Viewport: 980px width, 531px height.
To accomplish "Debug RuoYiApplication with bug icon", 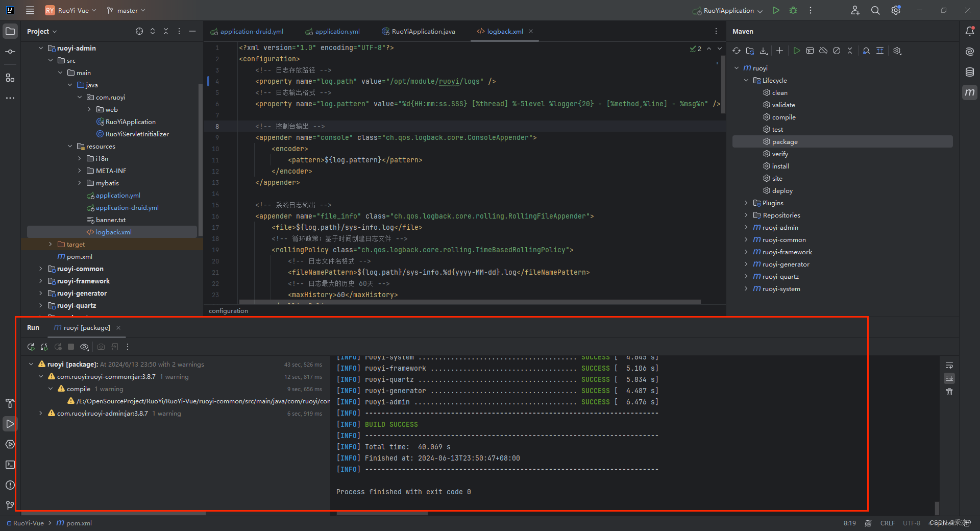I will pos(793,10).
